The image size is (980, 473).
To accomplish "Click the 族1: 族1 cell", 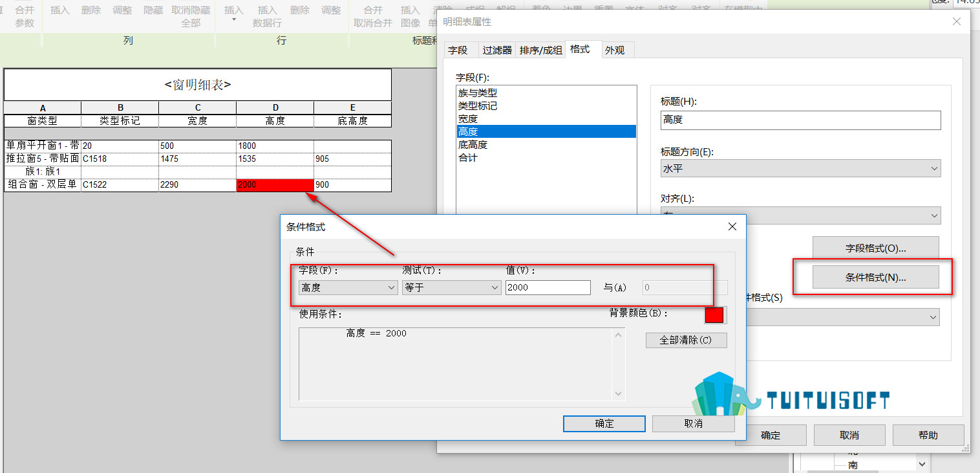I will [43, 172].
